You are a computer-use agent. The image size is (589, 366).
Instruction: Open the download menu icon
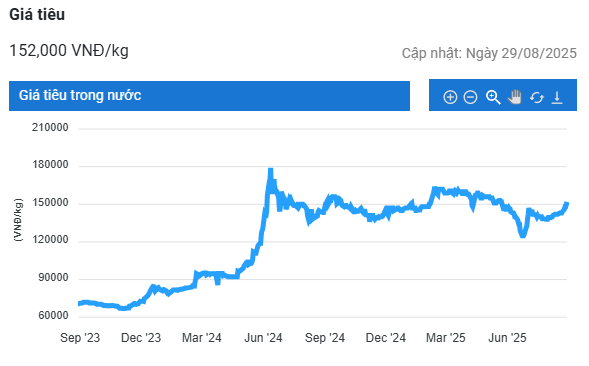[x=557, y=97]
